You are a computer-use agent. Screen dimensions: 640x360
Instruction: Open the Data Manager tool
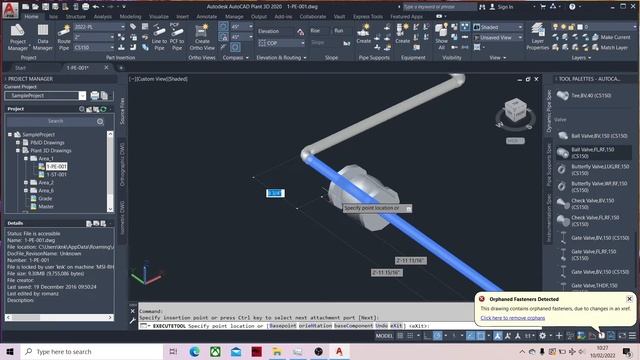42,37
